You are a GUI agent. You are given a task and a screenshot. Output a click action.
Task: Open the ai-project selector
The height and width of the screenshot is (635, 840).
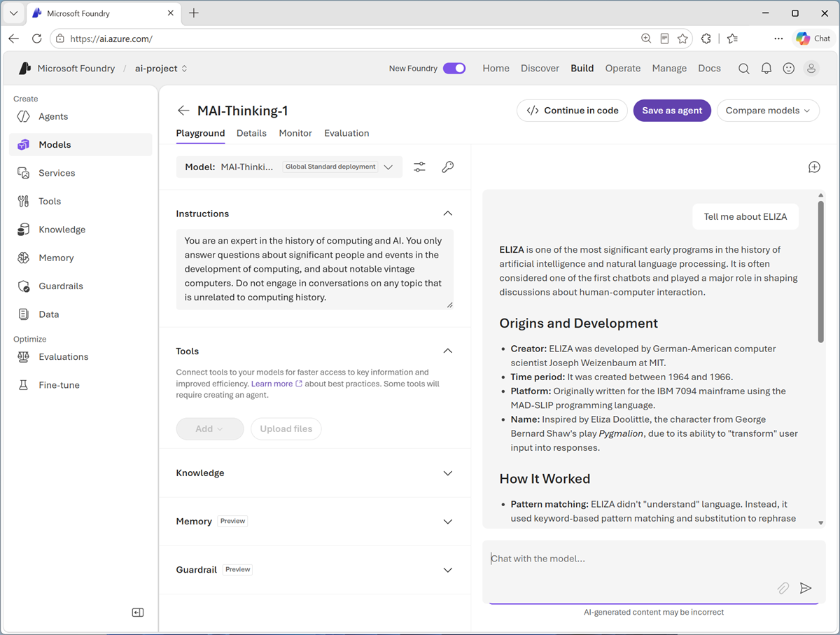pos(161,69)
